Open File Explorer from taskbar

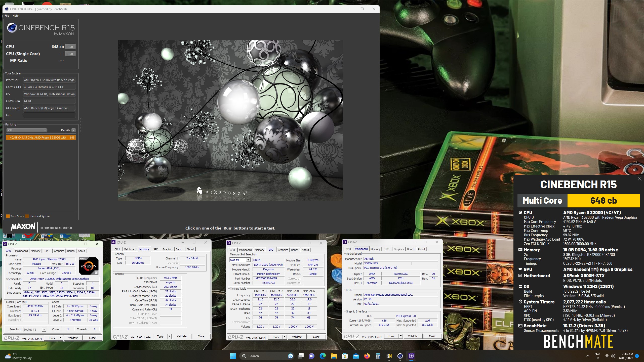coord(334,356)
